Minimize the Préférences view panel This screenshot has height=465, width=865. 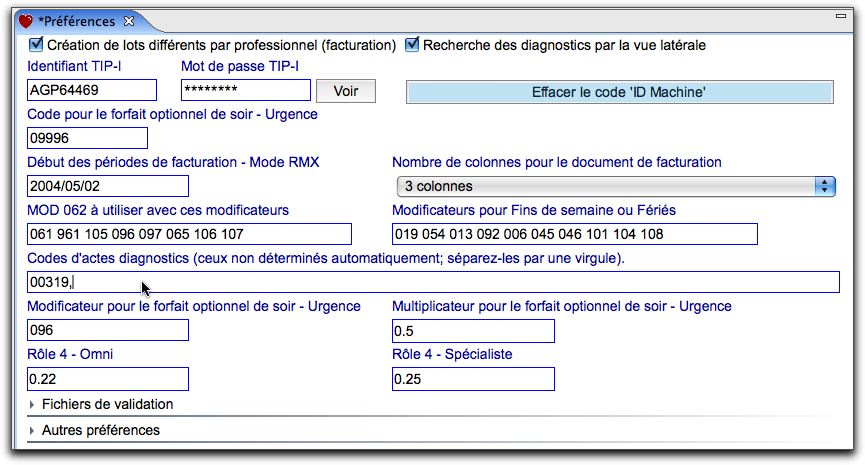tap(841, 16)
